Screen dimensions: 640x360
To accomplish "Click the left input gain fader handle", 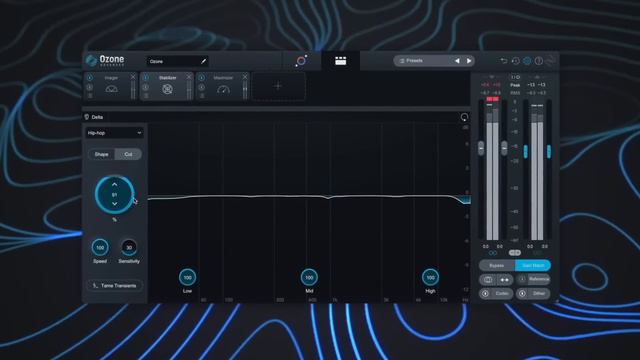I will point(481,148).
